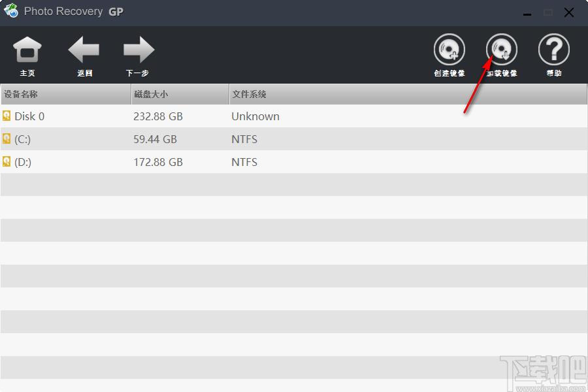Select the Disk 0 drive icon
Image resolution: width=588 pixels, height=392 pixels.
pyautogui.click(x=7, y=116)
